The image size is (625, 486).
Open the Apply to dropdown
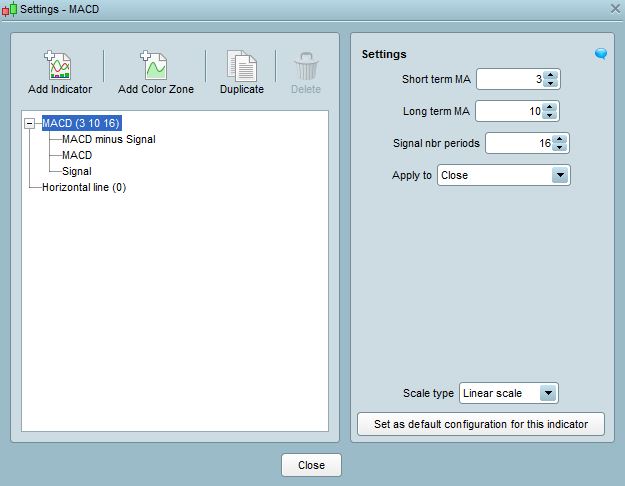coord(504,175)
